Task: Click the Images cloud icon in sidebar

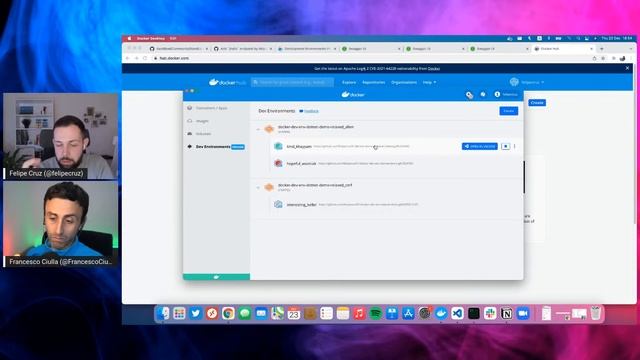Action: [189, 121]
